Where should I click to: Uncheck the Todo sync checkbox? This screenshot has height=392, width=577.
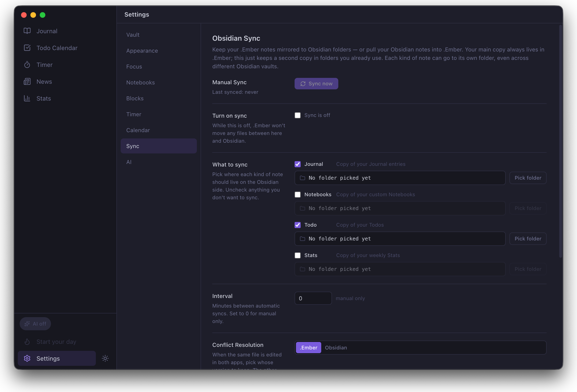297,225
